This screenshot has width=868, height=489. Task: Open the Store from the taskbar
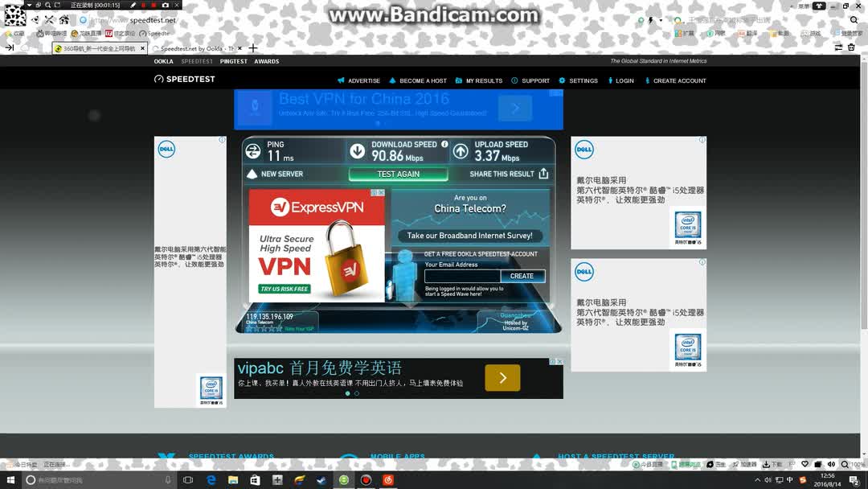click(256, 480)
